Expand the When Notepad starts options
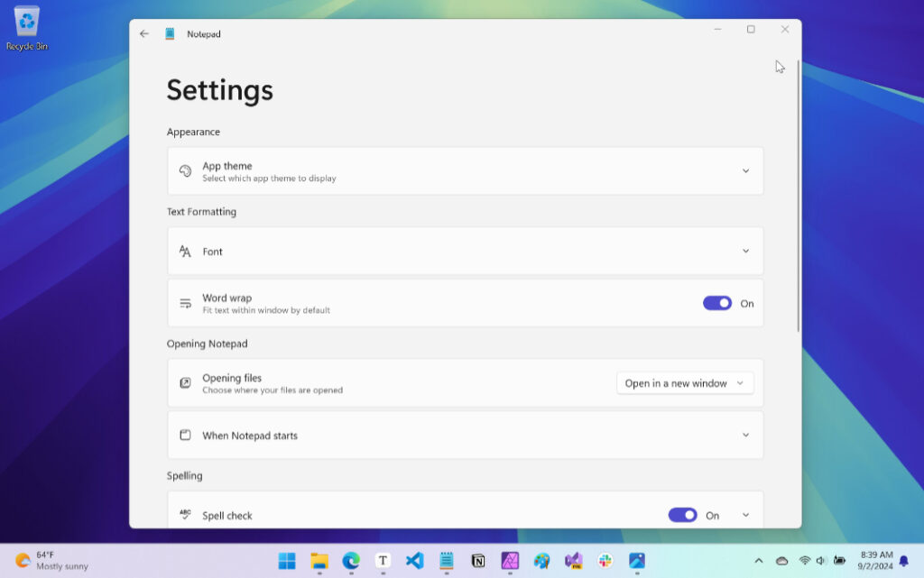 tap(745, 435)
